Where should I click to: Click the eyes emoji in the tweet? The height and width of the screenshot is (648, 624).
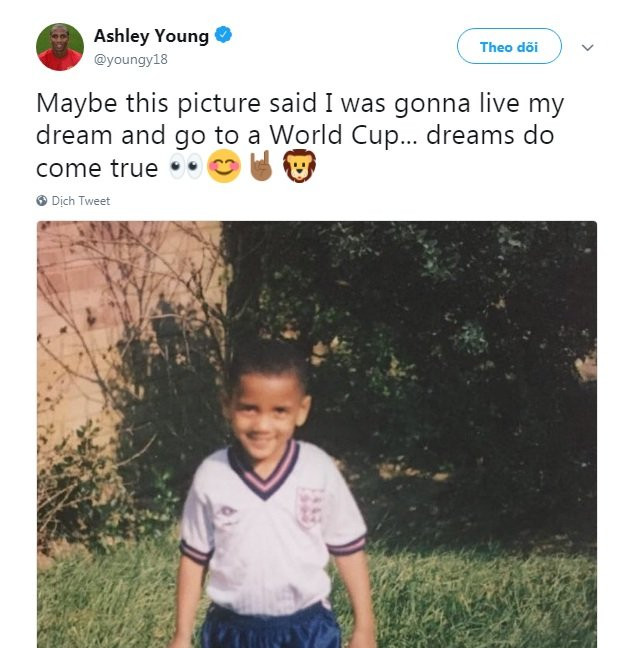183,167
